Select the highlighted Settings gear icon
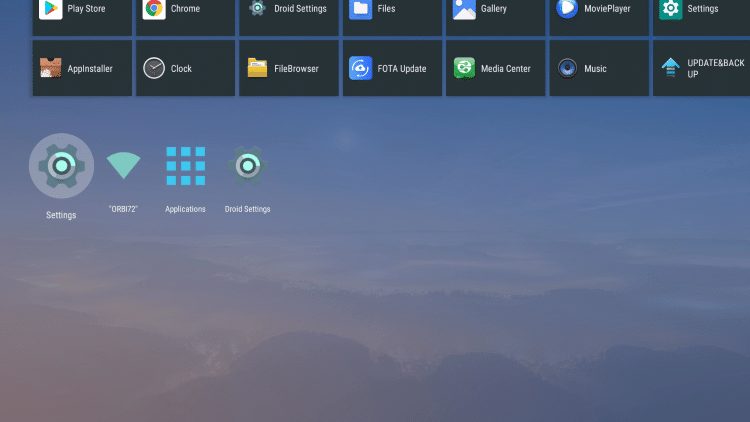Viewport: 750px width, 422px height. click(x=61, y=166)
